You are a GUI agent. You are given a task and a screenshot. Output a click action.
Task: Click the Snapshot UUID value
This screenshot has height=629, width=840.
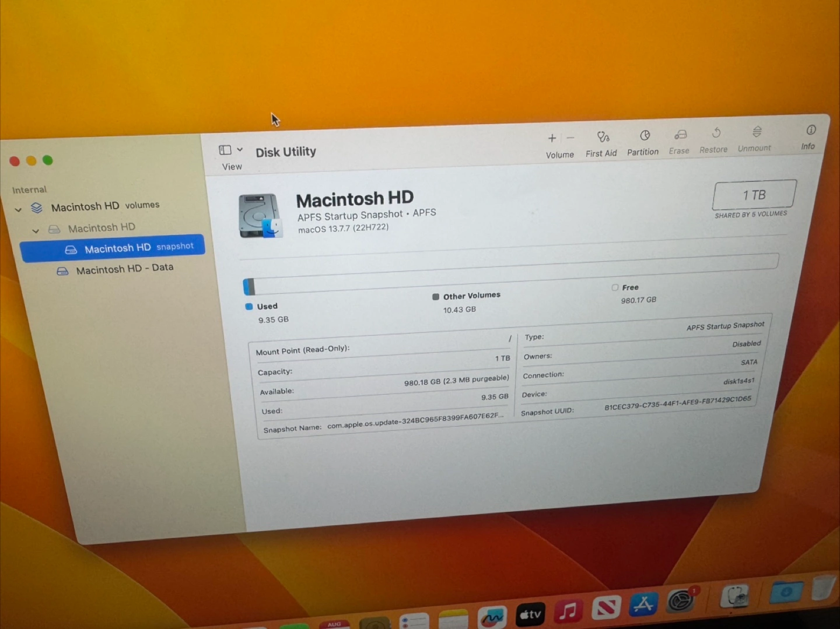coord(678,403)
